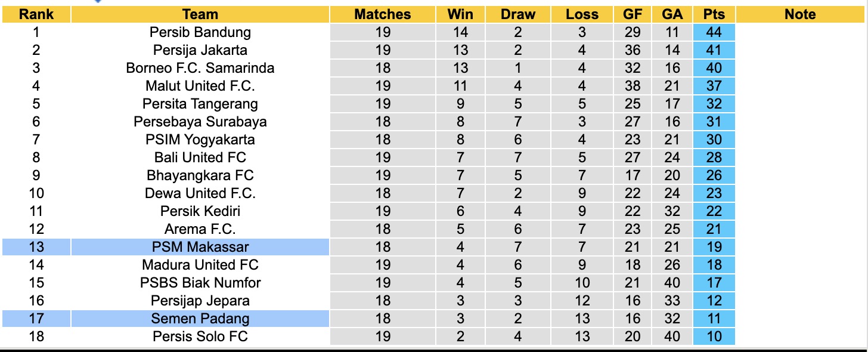Viewport: 868px width, 352px height.
Task: Select Persib Bandung's 44 points cell
Action: pos(714,32)
